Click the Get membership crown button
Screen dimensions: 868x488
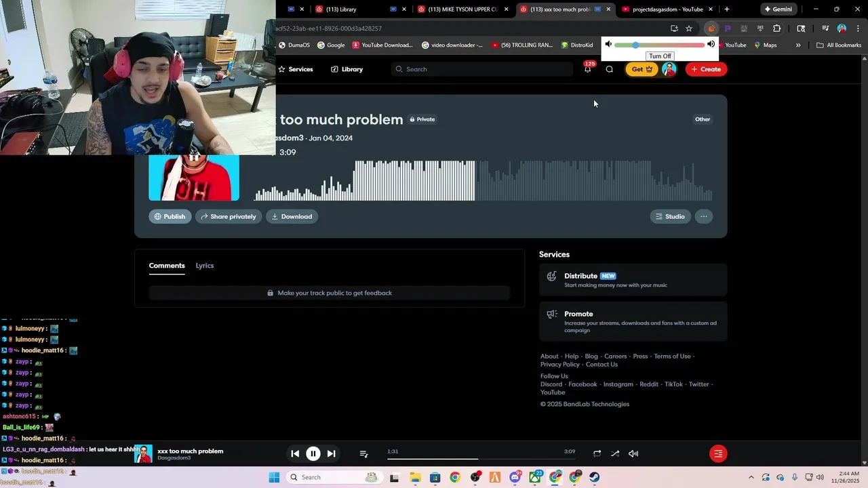642,69
